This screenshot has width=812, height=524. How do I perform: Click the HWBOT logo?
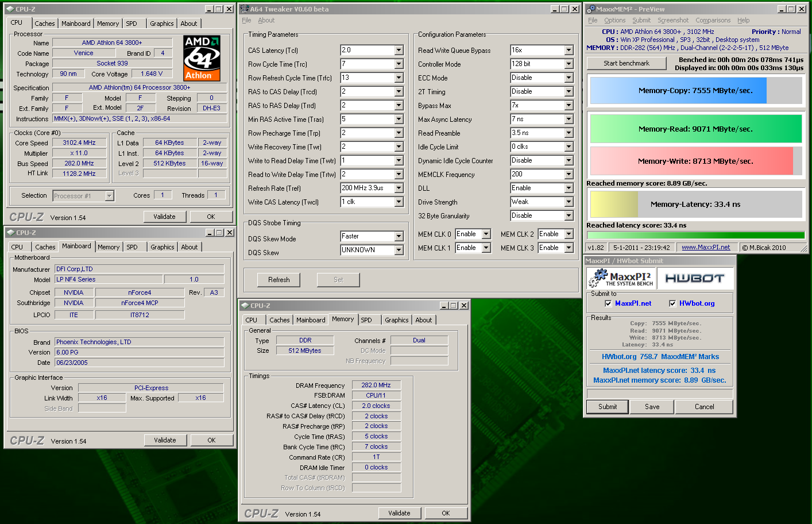coord(694,279)
